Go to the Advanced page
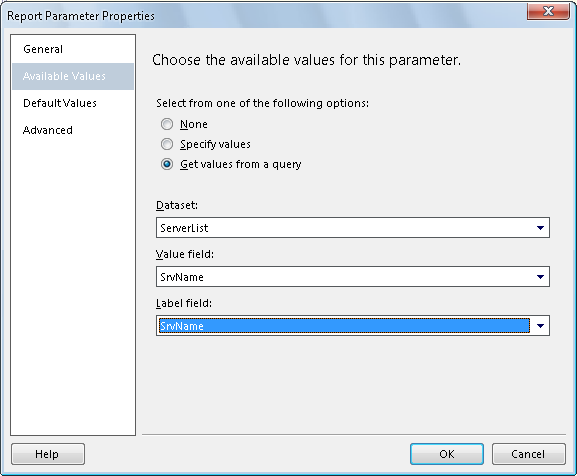The height and width of the screenshot is (476, 577). coord(47,130)
